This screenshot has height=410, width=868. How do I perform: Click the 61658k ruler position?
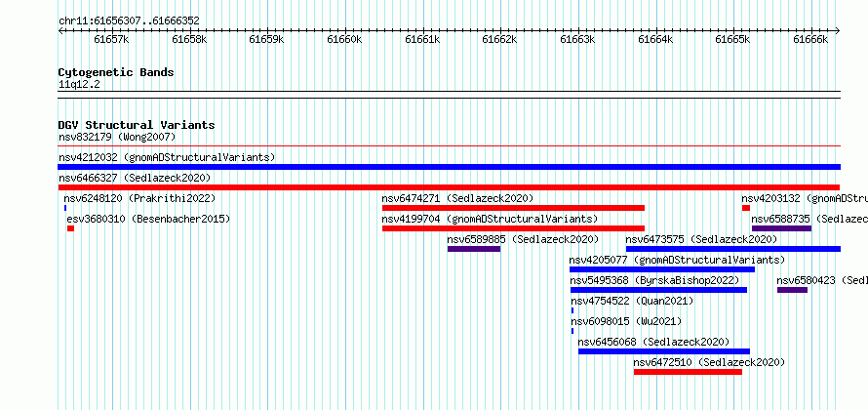click(x=189, y=39)
